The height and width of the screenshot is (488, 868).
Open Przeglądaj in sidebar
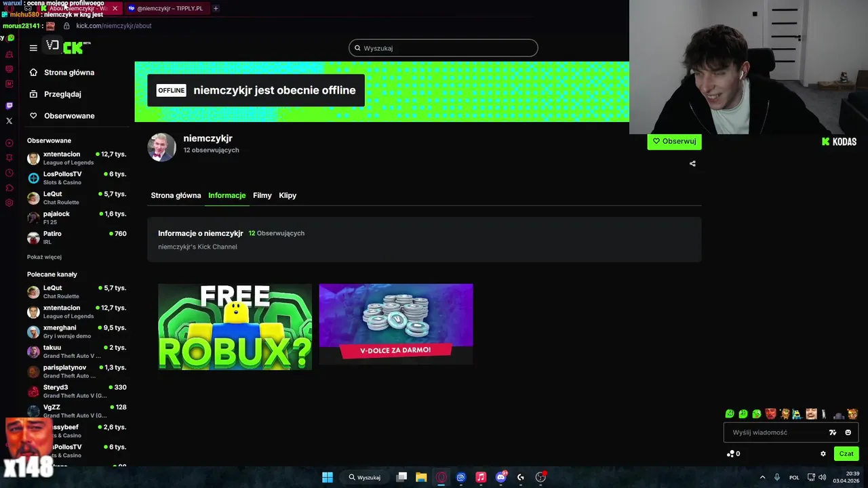62,94
